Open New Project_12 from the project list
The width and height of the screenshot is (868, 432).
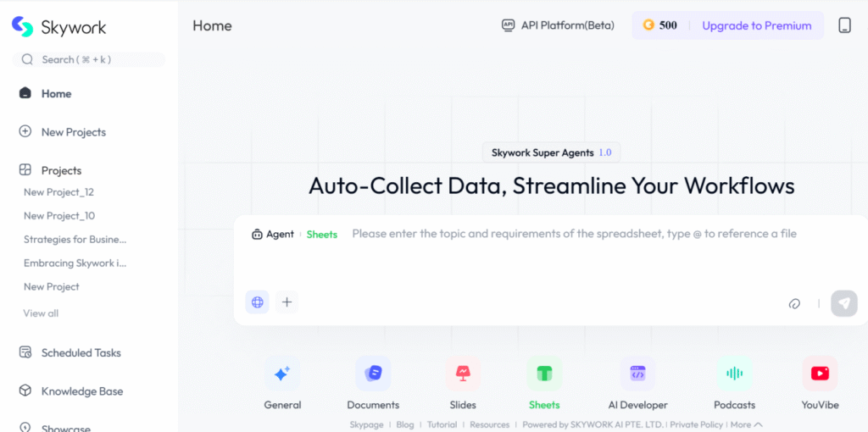coord(58,192)
